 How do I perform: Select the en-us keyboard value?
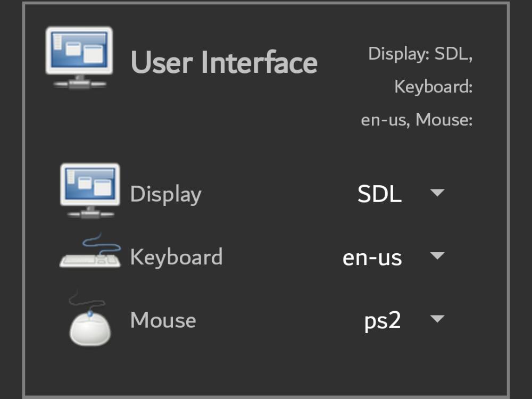coord(372,257)
